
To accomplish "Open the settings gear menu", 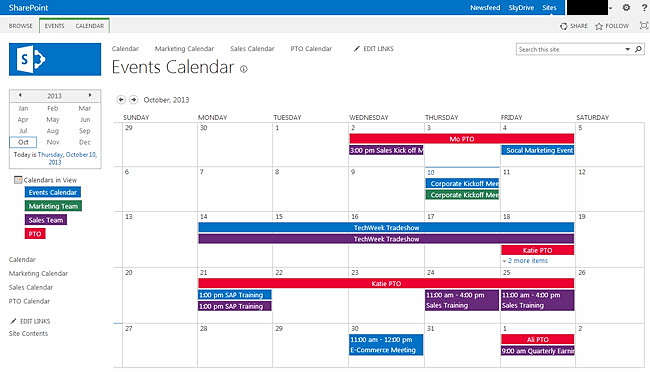I will [x=626, y=7].
